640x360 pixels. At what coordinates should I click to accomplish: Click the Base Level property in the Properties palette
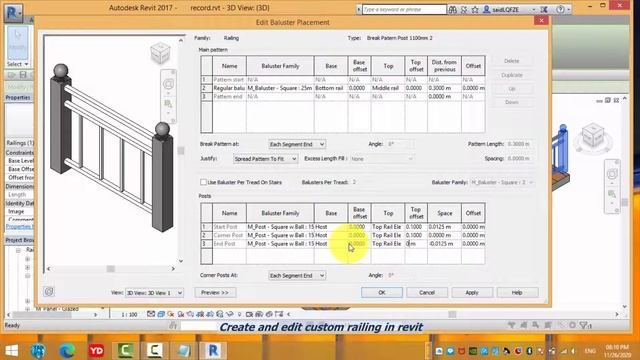point(20,161)
